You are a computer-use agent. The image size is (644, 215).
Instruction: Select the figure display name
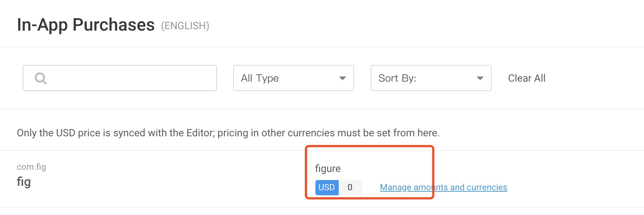(327, 168)
